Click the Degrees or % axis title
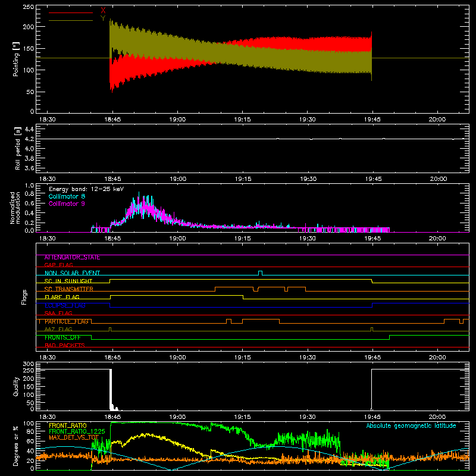The width and height of the screenshot is (476, 476). pyautogui.click(x=16, y=446)
